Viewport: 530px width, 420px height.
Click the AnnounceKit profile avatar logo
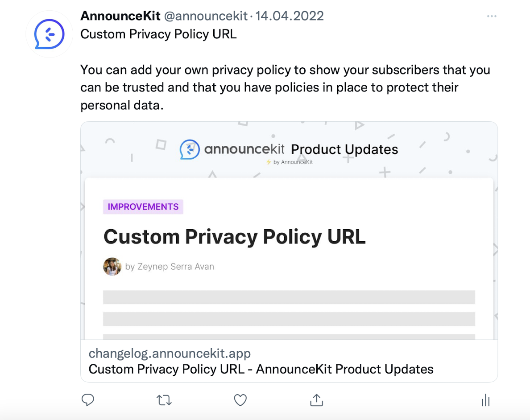click(x=49, y=34)
